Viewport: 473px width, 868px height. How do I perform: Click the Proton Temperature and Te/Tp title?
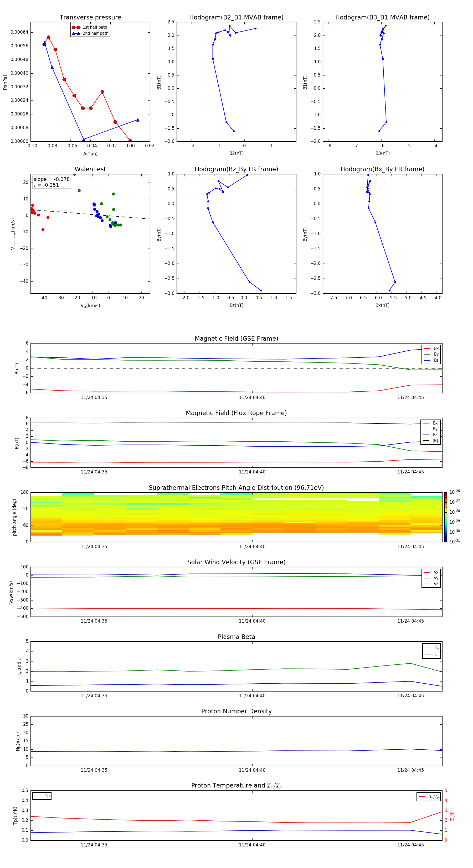click(236, 786)
